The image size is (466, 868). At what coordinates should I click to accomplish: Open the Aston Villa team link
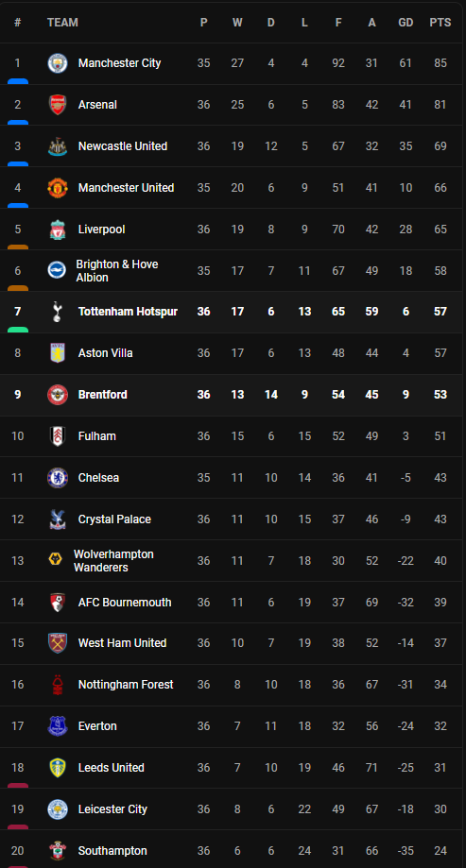(105, 353)
